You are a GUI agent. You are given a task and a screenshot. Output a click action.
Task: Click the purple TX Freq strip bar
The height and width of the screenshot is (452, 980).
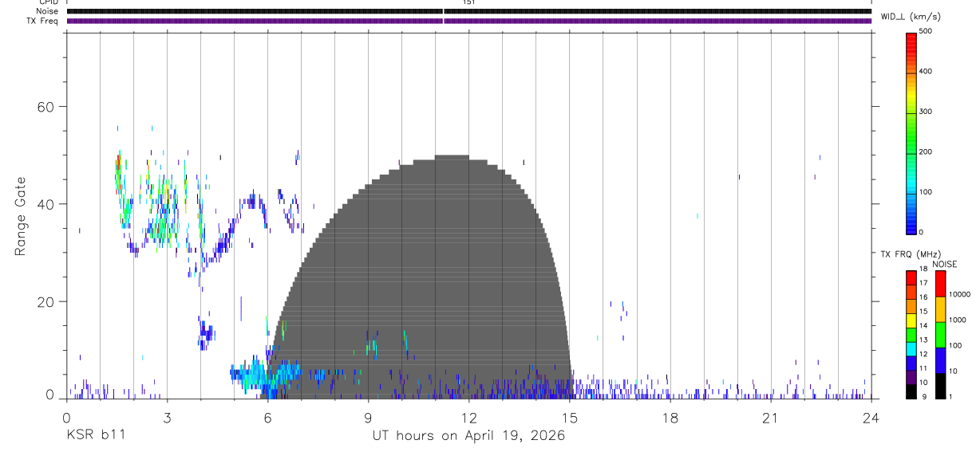point(468,21)
